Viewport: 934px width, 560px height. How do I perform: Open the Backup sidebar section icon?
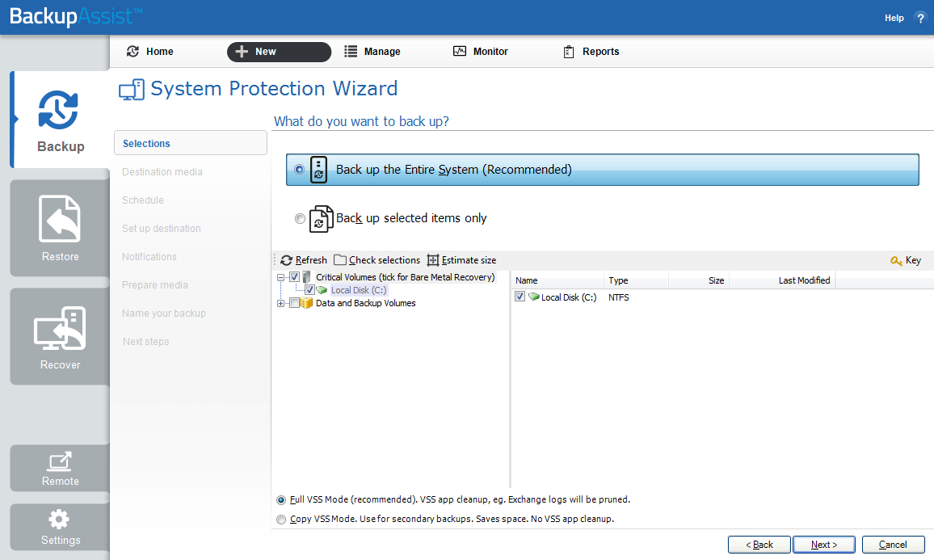point(58,110)
